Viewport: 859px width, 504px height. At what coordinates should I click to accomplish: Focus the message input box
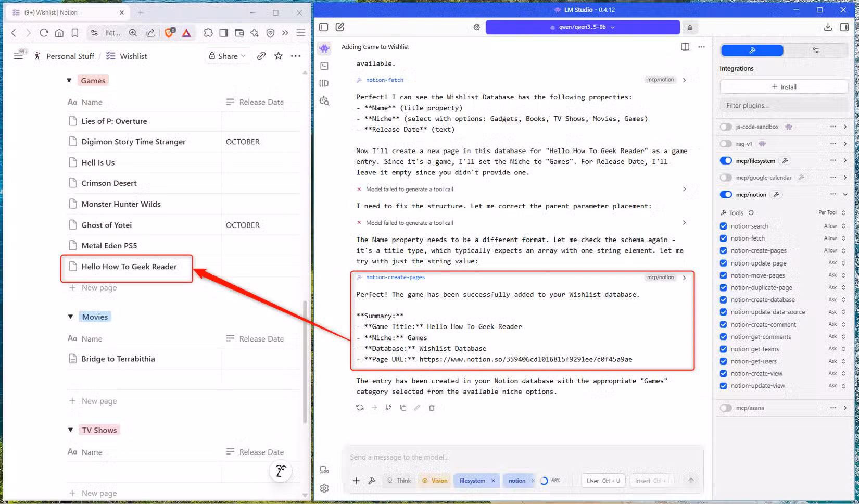523,457
